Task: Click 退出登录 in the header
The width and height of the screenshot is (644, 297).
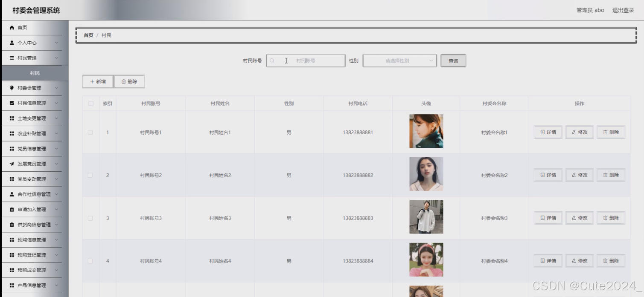Action: pyautogui.click(x=623, y=10)
